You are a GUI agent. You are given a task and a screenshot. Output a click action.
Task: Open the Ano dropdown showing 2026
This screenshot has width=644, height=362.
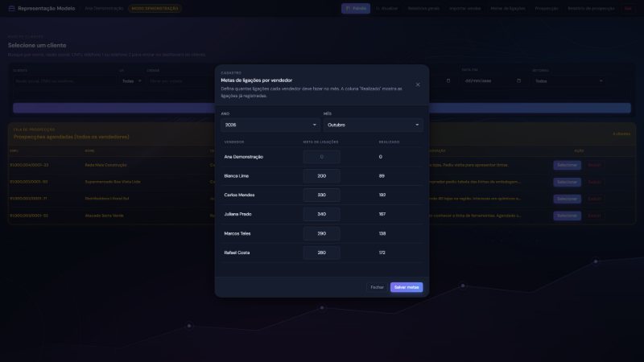click(x=270, y=125)
